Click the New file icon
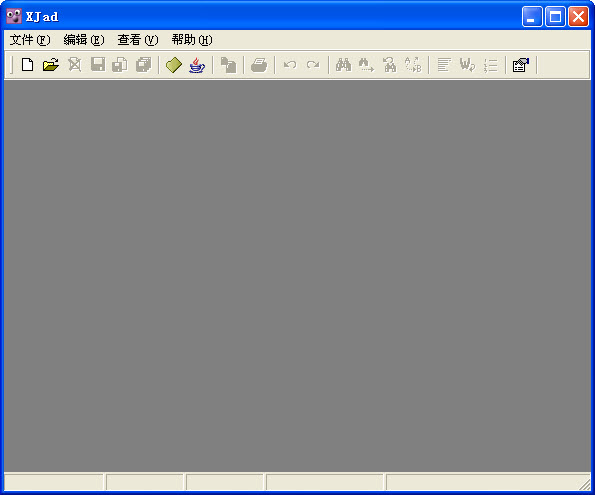Screen dimensions: 595x495 click(27, 65)
